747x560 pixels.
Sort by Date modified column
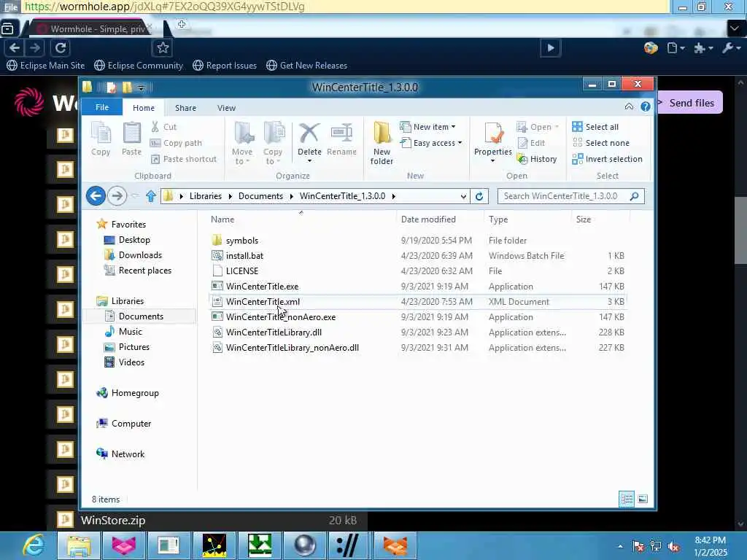pyautogui.click(x=428, y=219)
